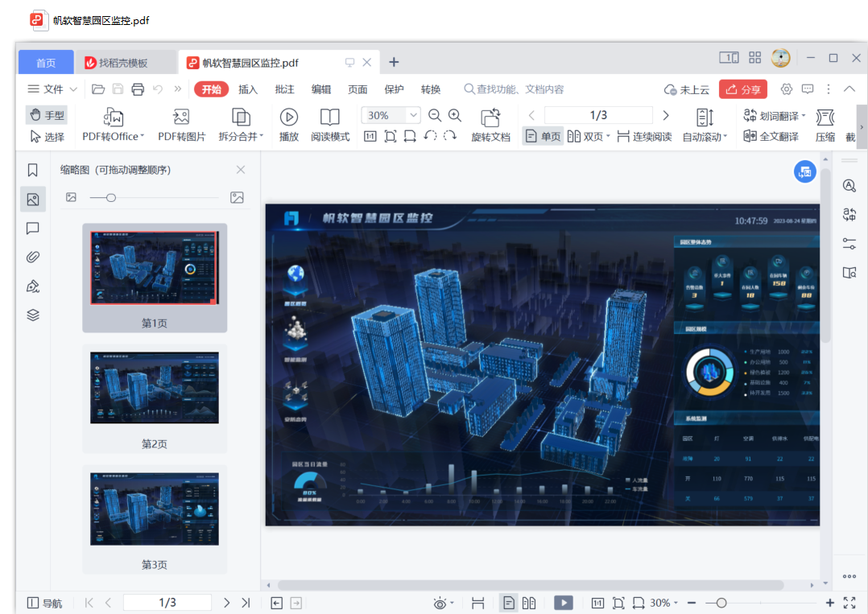The height and width of the screenshot is (614, 868).
Task: Open the thumbnails sidebar panel
Action: (33, 199)
